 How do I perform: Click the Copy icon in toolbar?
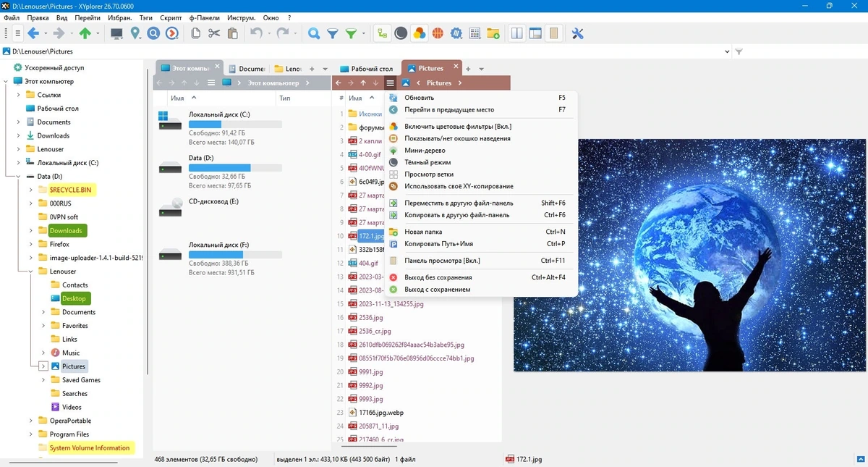click(x=195, y=33)
